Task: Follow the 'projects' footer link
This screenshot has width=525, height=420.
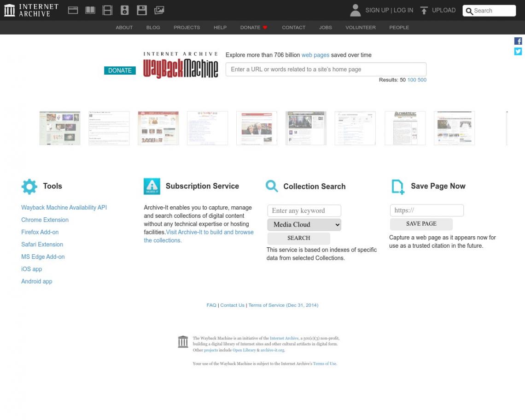Action: point(211,350)
